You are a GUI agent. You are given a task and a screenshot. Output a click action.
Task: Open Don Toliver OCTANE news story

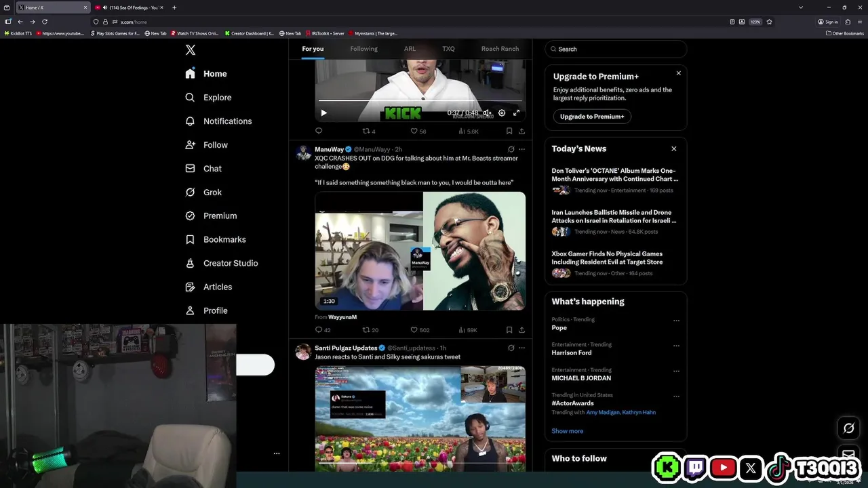615,180
